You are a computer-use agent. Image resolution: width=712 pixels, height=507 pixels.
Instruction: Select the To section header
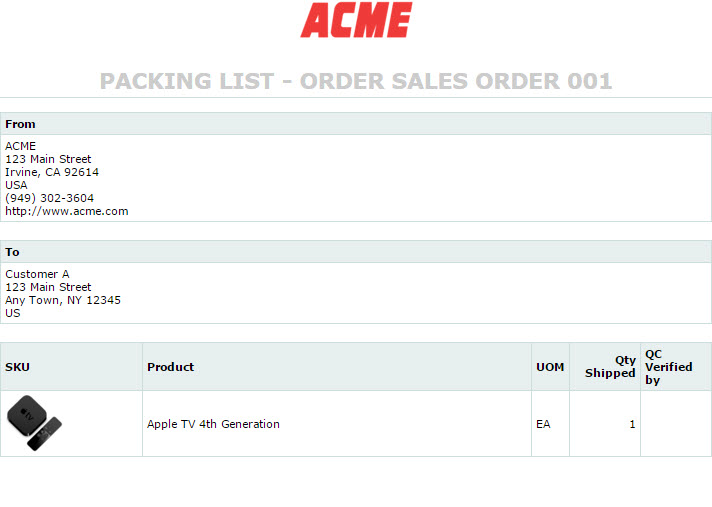(356, 252)
